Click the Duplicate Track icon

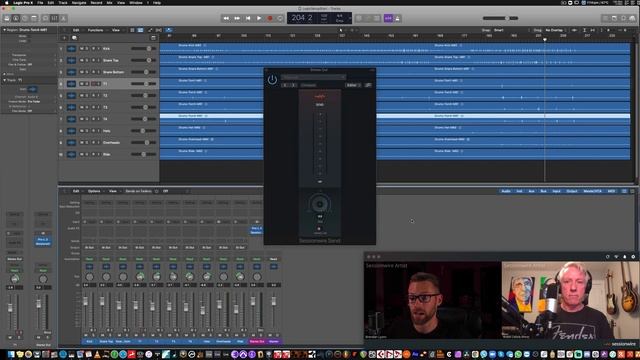pos(74,38)
